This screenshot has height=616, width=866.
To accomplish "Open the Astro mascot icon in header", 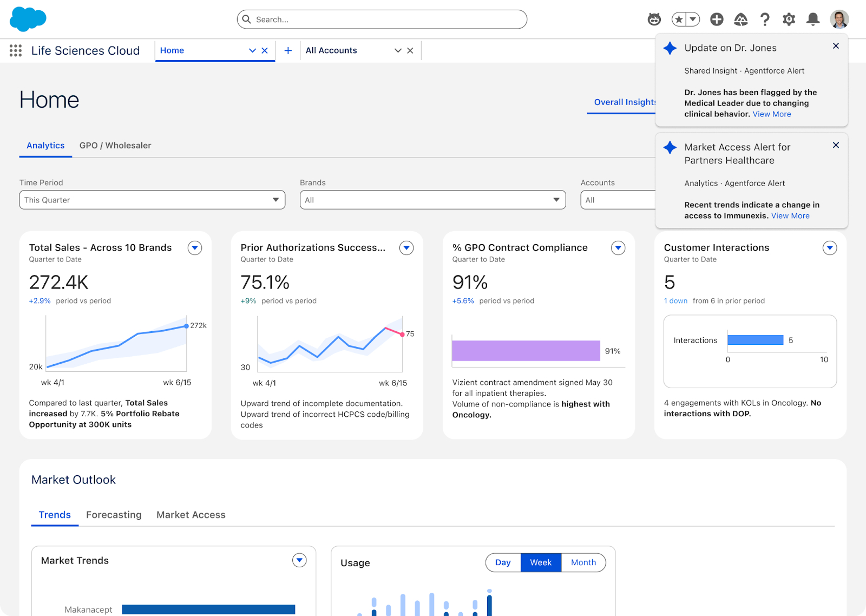I will (654, 19).
